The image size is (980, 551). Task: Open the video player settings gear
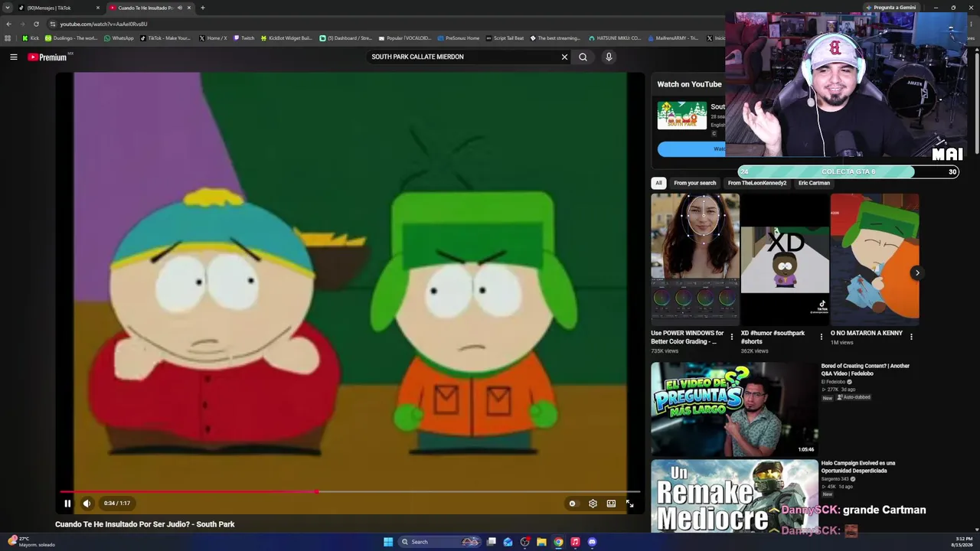[x=593, y=504]
